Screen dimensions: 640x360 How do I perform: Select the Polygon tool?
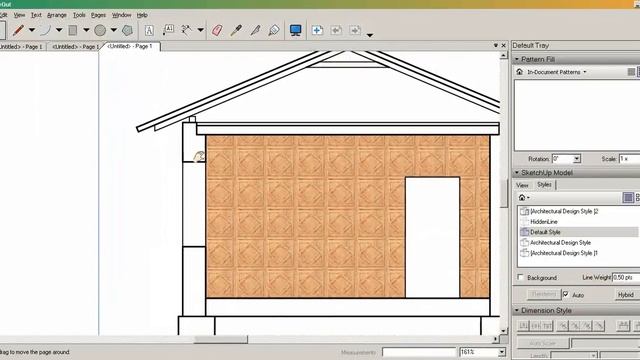coord(127,30)
